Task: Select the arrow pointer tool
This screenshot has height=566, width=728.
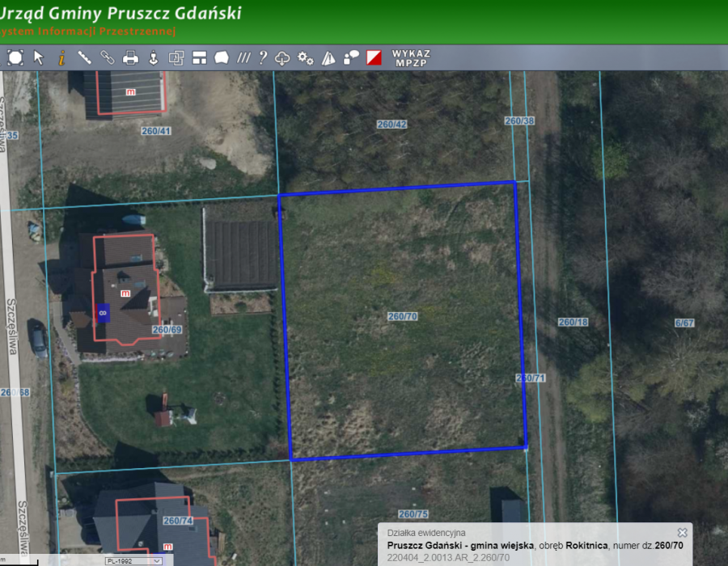Action: click(x=39, y=57)
